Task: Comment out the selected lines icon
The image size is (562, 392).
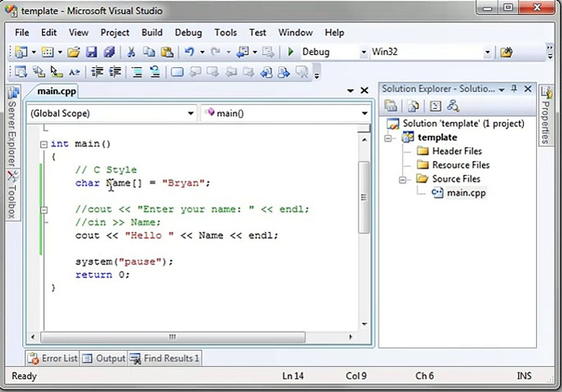Action: (x=137, y=72)
